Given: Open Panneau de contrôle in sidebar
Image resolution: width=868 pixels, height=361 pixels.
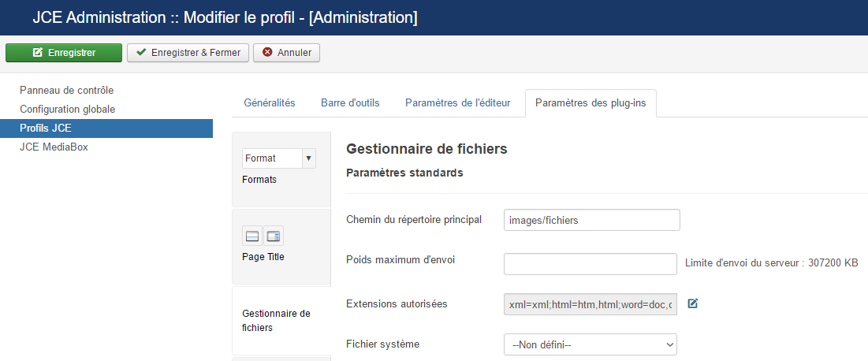Looking at the screenshot, I should point(66,90).
